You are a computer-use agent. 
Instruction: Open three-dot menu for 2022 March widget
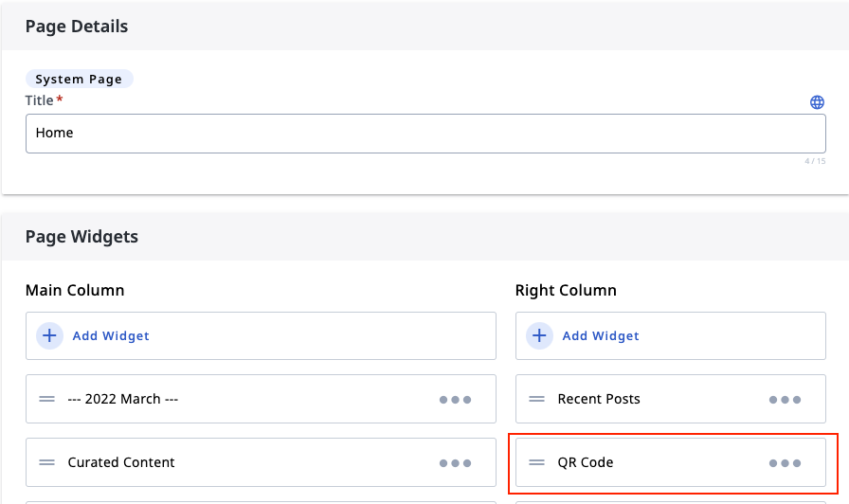click(x=455, y=400)
